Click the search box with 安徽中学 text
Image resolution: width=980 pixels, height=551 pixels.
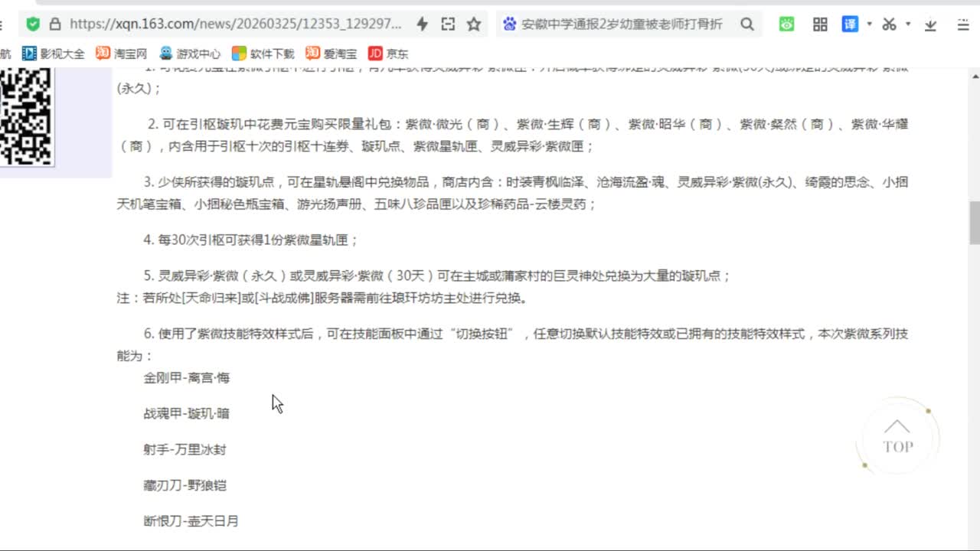pyautogui.click(x=621, y=24)
